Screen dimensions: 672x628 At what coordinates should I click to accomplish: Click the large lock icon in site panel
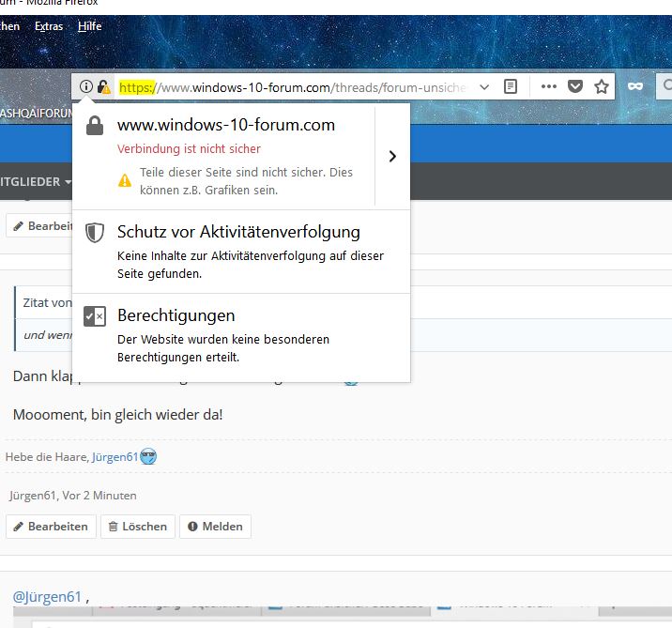[x=95, y=126]
